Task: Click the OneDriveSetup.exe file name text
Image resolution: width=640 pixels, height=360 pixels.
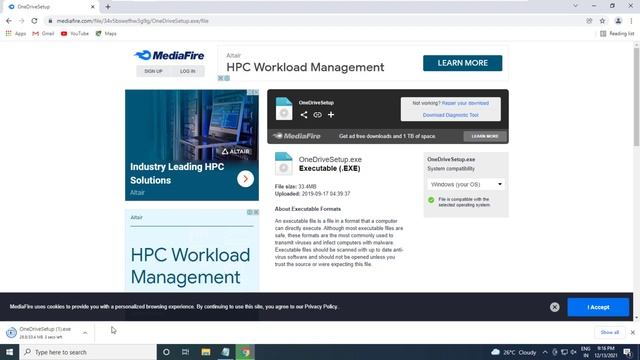Action: [330, 160]
